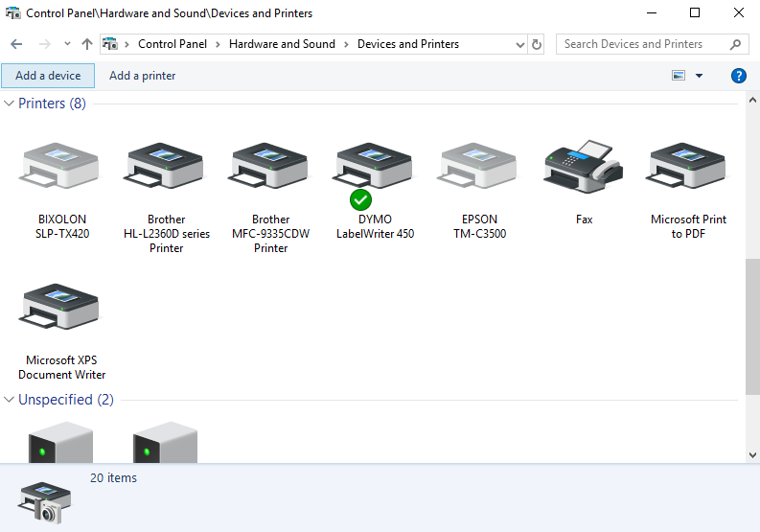Screen dimensions: 760x532
Task: Click the search magnifier icon
Action: (x=735, y=44)
